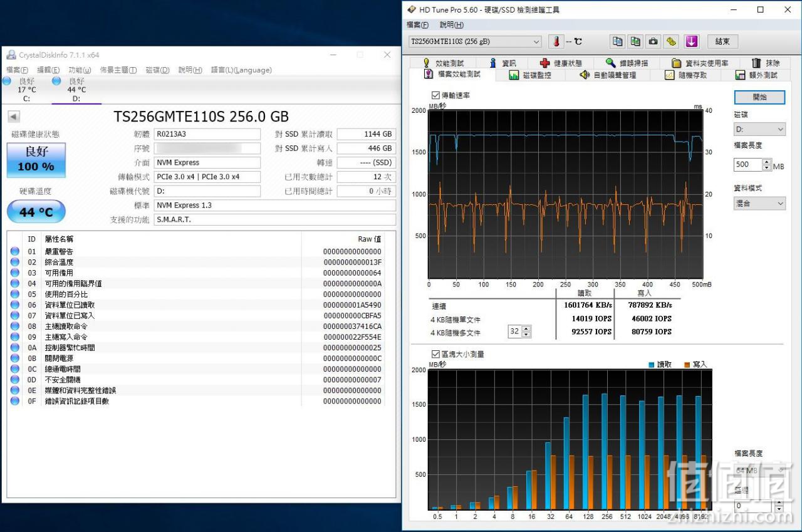
Task: Open the 磁碟 D: drive dropdown
Action: (759, 129)
